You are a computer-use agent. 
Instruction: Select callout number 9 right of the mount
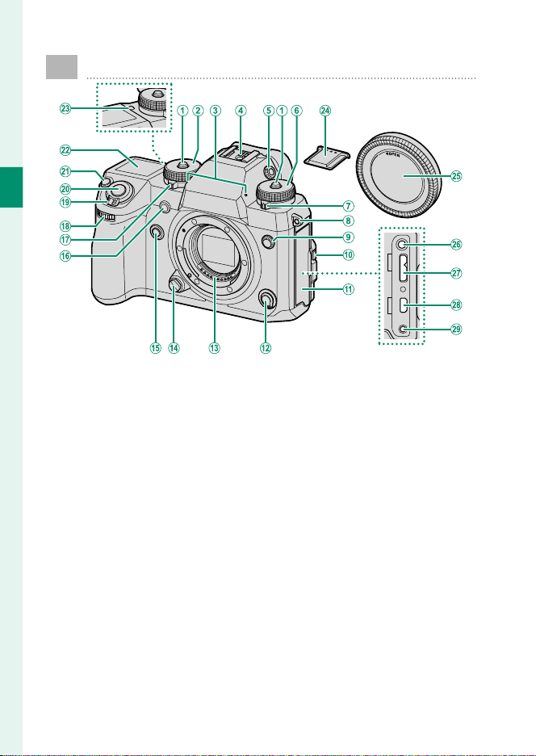click(348, 237)
